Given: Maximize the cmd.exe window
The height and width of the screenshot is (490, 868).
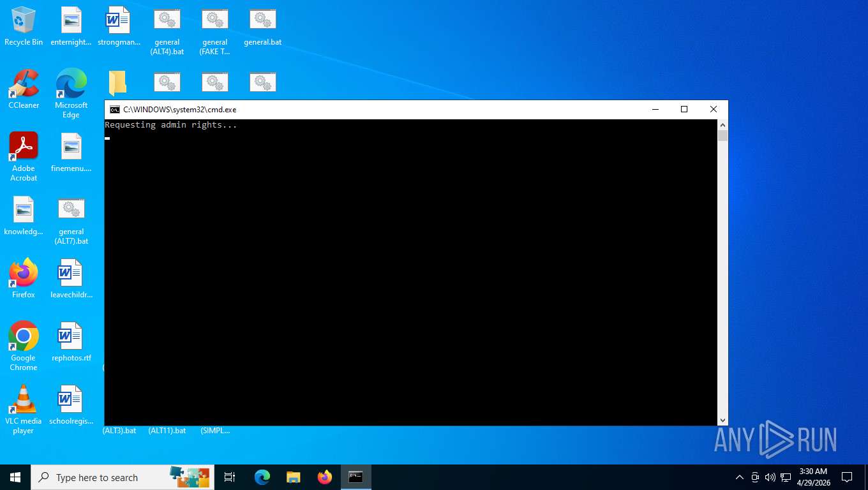Looking at the screenshot, I should coord(684,110).
